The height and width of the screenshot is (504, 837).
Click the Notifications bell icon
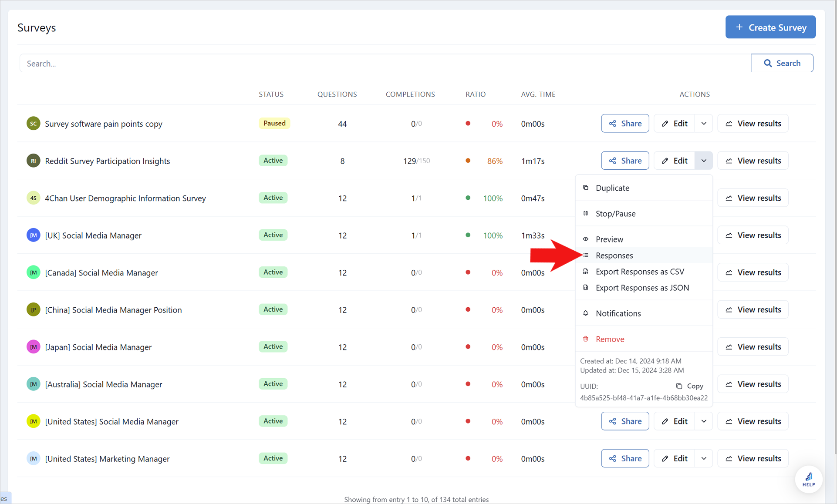pyautogui.click(x=585, y=313)
